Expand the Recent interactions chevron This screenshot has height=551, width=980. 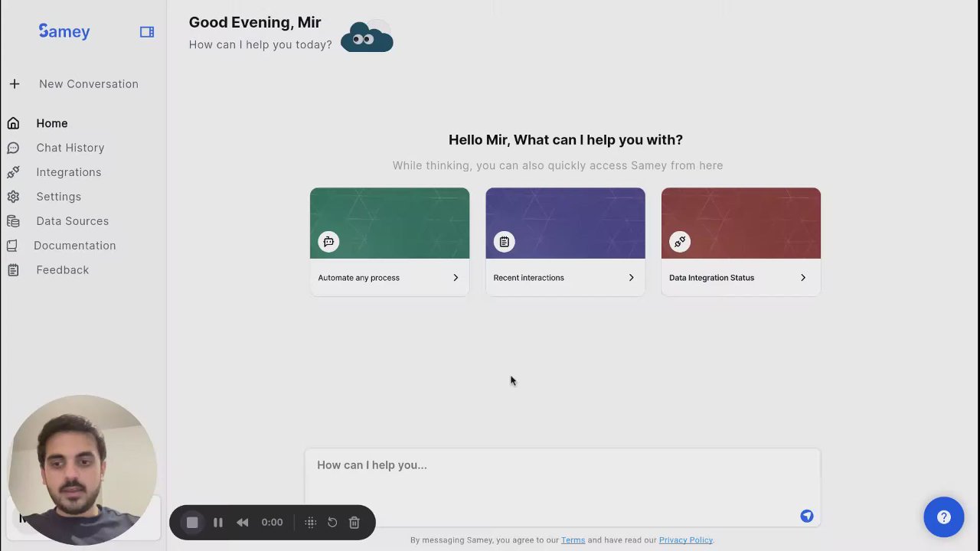point(631,278)
